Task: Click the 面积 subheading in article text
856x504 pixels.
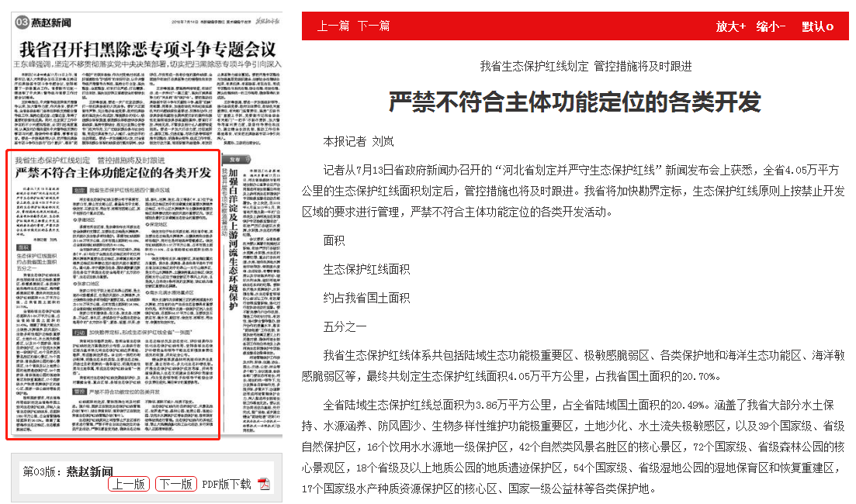Action: click(x=334, y=240)
